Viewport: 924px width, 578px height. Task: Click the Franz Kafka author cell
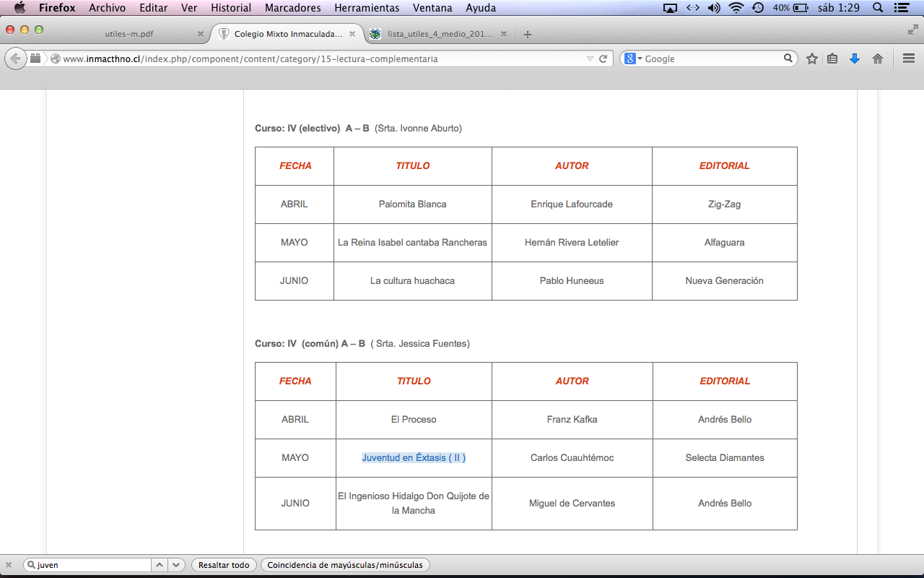click(572, 420)
